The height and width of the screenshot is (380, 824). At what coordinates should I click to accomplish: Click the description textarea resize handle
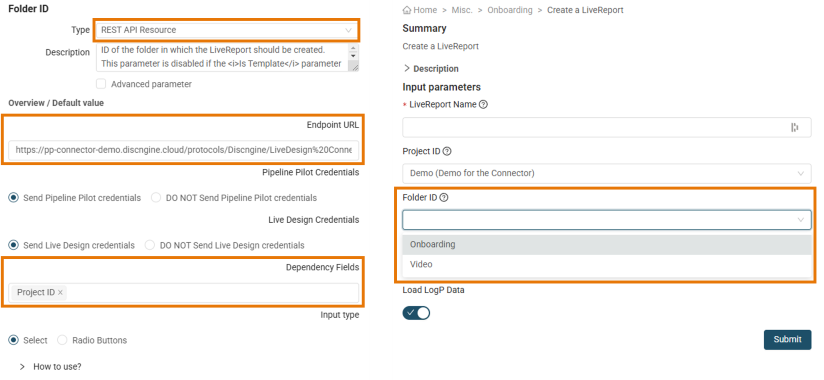(x=354, y=67)
